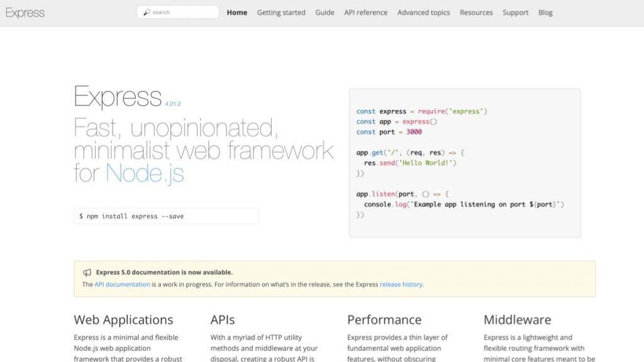This screenshot has width=644, height=362.
Task: Click the Web Applications heading
Action: (x=123, y=319)
